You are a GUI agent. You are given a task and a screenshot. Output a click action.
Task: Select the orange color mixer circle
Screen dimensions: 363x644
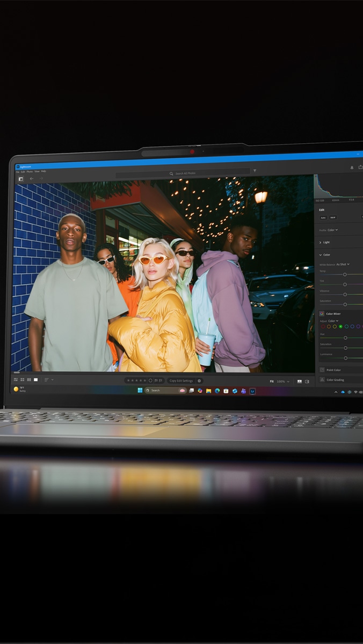329,327
